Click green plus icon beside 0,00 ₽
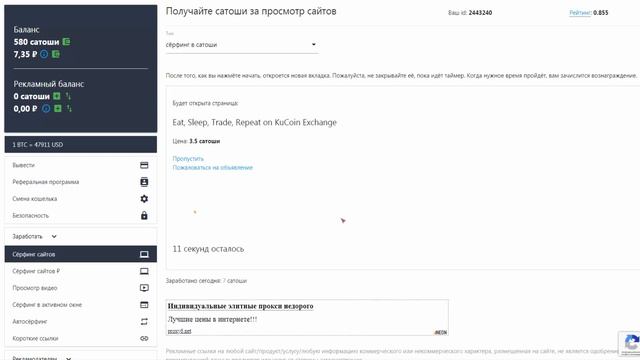 (58, 108)
